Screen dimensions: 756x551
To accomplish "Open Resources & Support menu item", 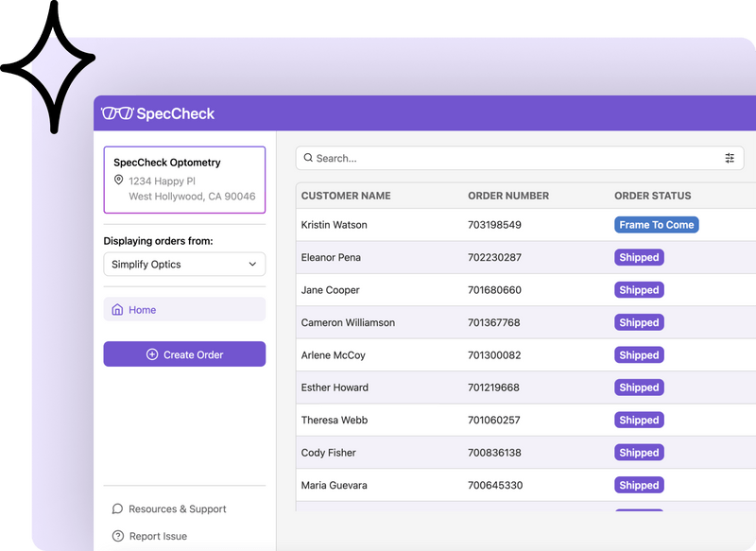I will click(x=178, y=508).
